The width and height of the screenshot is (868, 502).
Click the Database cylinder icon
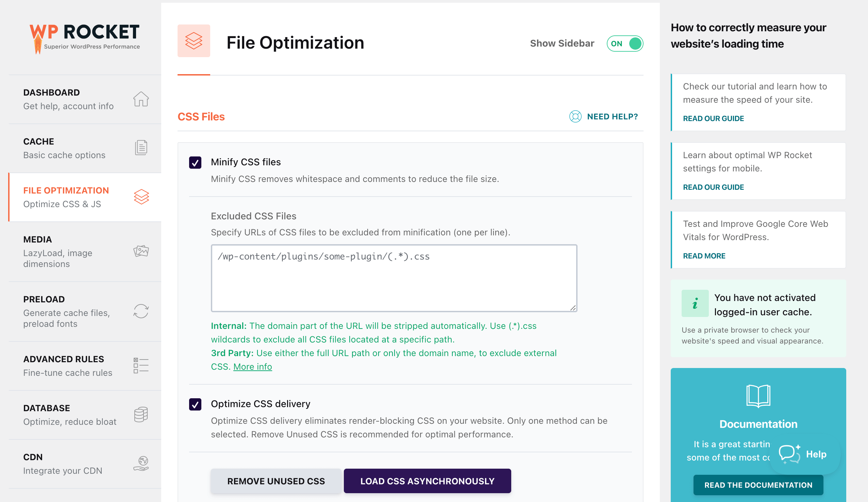tap(141, 415)
